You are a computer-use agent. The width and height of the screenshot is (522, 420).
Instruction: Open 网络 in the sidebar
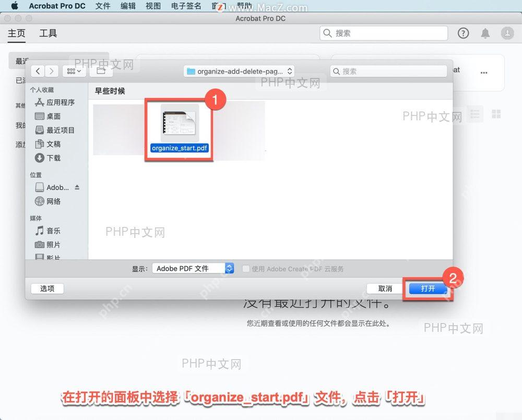[x=48, y=201]
